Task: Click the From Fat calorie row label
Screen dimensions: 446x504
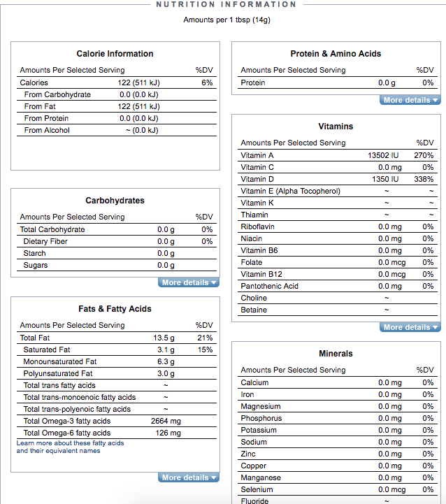Action: coord(41,106)
